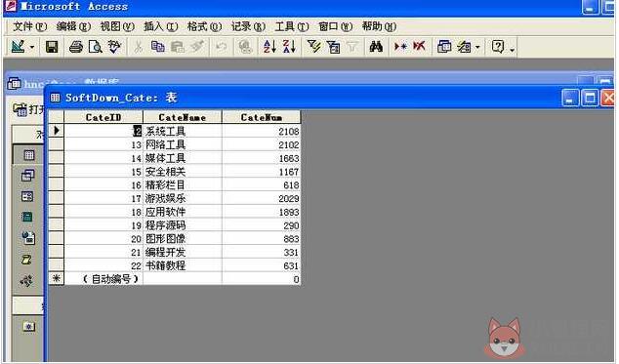Select Tables object in database window sidebar

pos(29,155)
